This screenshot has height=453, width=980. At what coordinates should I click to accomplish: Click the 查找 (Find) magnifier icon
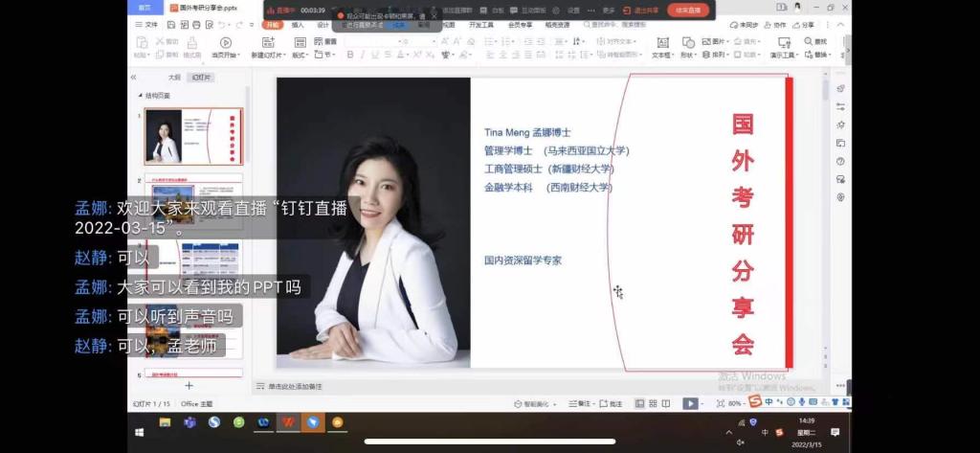tap(810, 41)
